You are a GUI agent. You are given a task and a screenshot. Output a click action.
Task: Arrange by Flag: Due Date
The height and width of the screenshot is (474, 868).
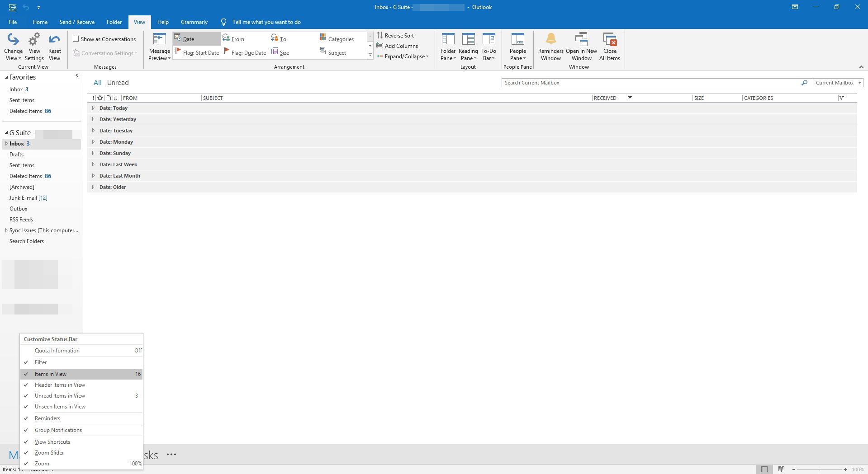click(x=245, y=52)
